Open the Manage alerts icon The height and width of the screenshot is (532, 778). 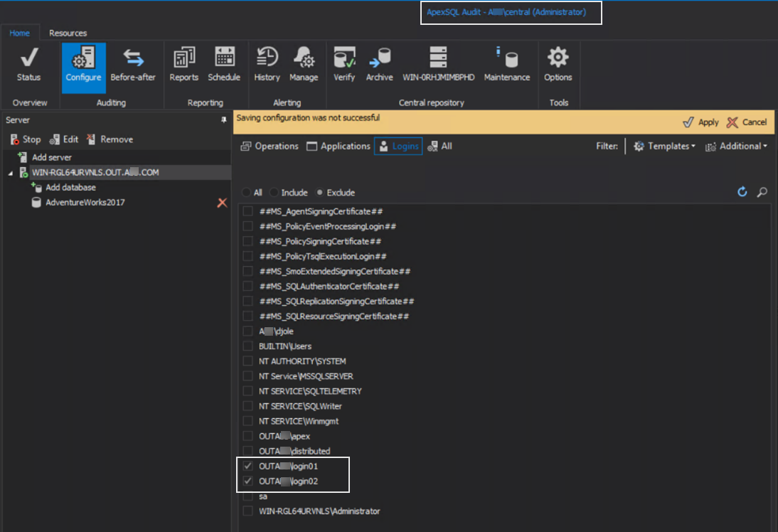[x=304, y=65]
